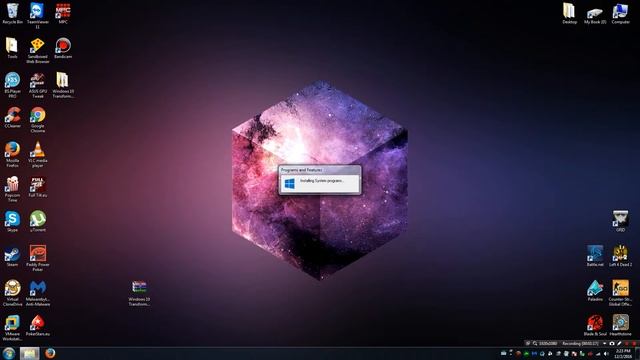Open the taskbar clock and date
Image resolution: width=640 pixels, height=360 pixels.
pos(623,353)
